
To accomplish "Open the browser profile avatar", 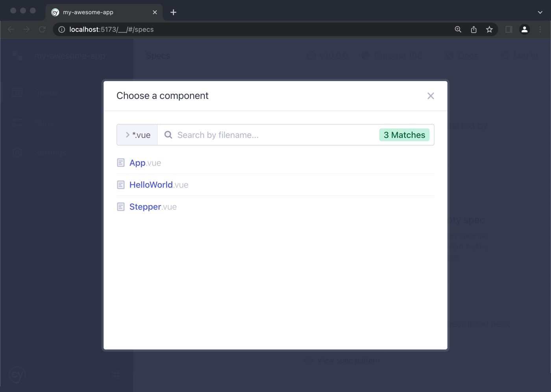I will 524,30.
